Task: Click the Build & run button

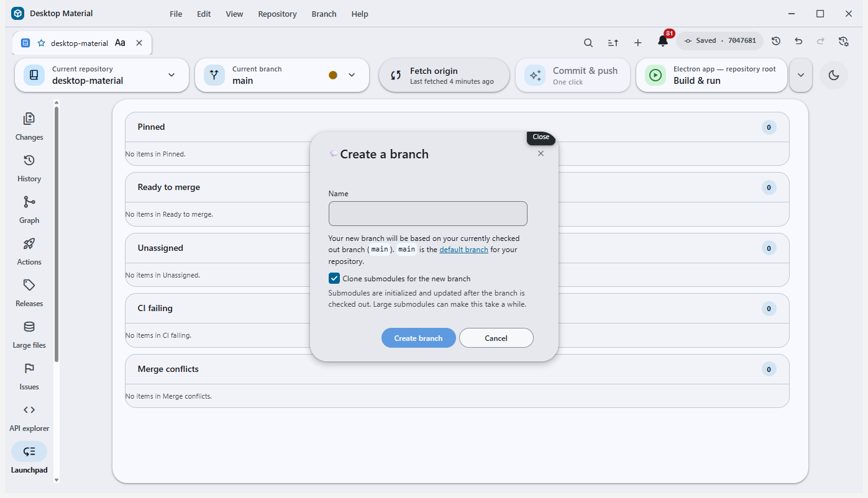Action: click(x=712, y=75)
